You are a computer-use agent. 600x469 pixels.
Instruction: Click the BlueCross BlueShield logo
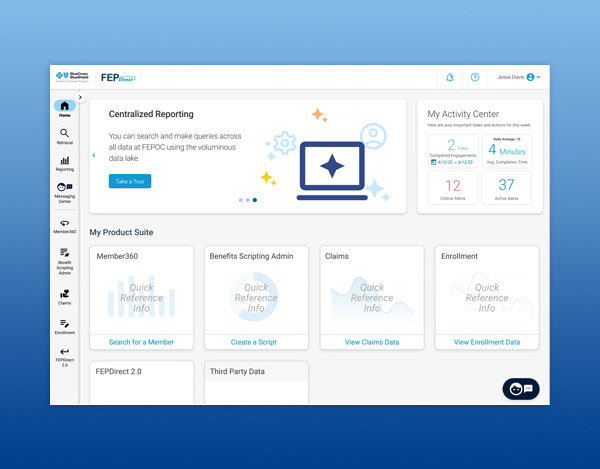point(72,77)
